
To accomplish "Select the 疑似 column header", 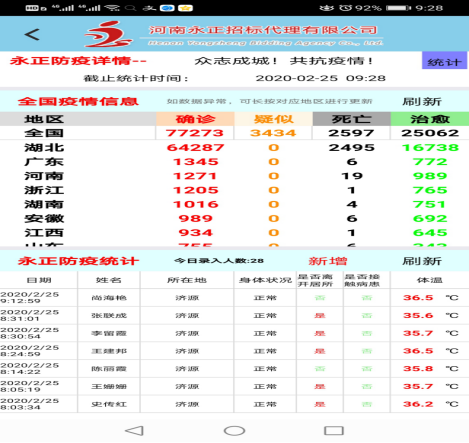I will [273, 119].
